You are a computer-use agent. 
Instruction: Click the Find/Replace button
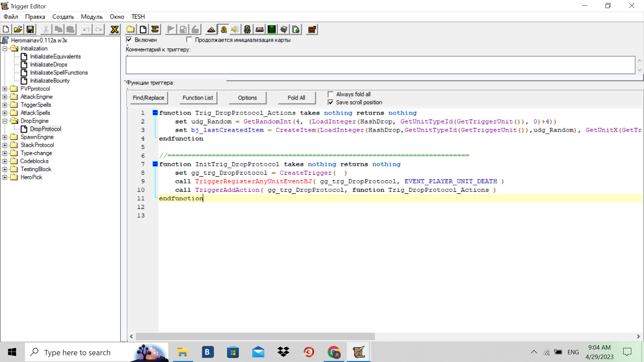[149, 98]
